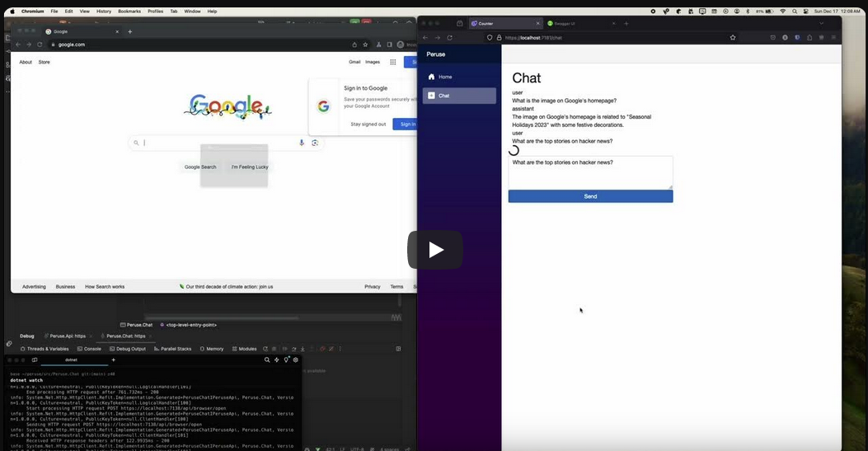Select the dotnet terminal tab

click(72, 360)
